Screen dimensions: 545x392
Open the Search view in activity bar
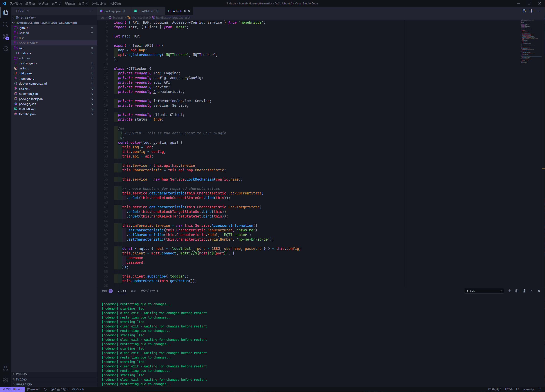6,25
